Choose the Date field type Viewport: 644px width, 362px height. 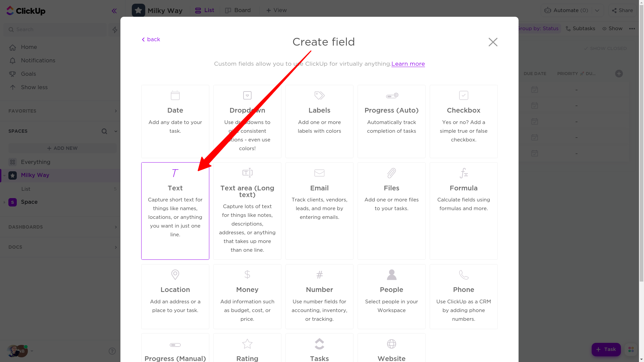click(x=175, y=121)
